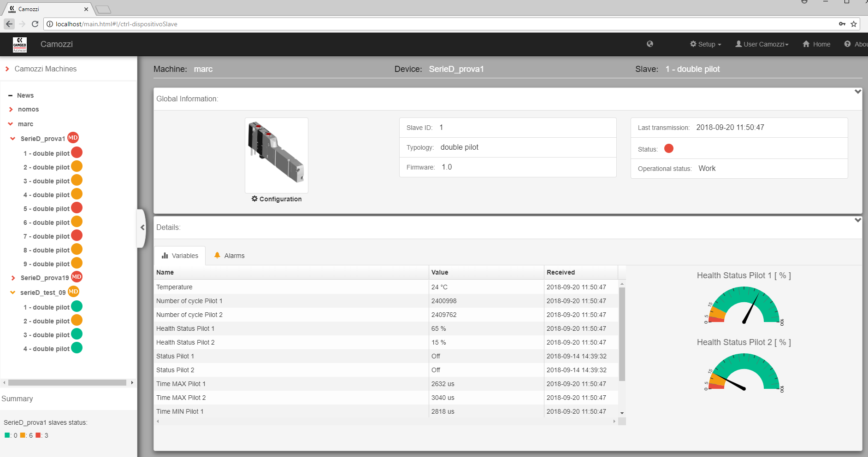Collapse the Details panel
Image resolution: width=868 pixels, height=457 pixels.
(858, 220)
